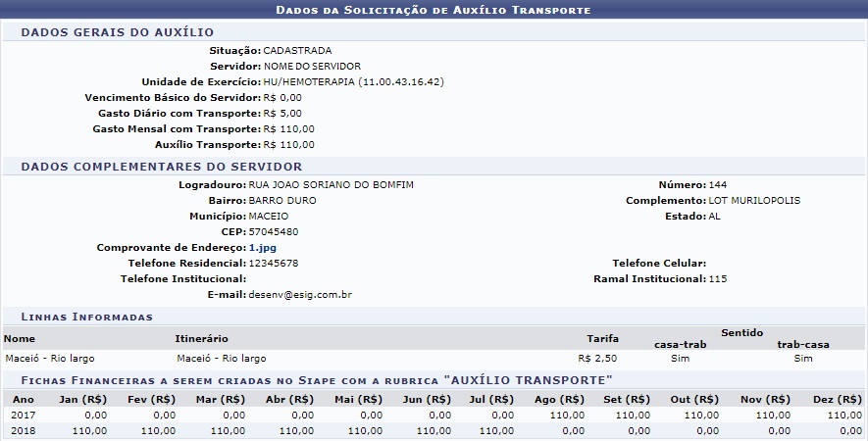
Task: Click the page title Dados da Solicitação
Action: click(x=434, y=10)
